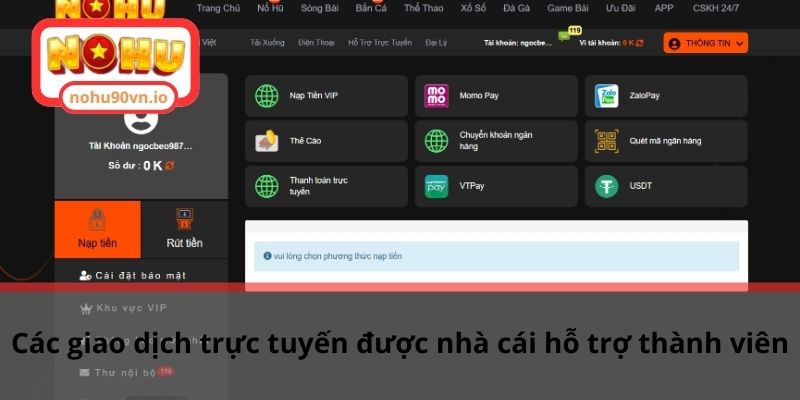Click the Tài Khoản ngocbeo987... sidebar text
Viewport: 800px width, 400px height.
tap(141, 146)
